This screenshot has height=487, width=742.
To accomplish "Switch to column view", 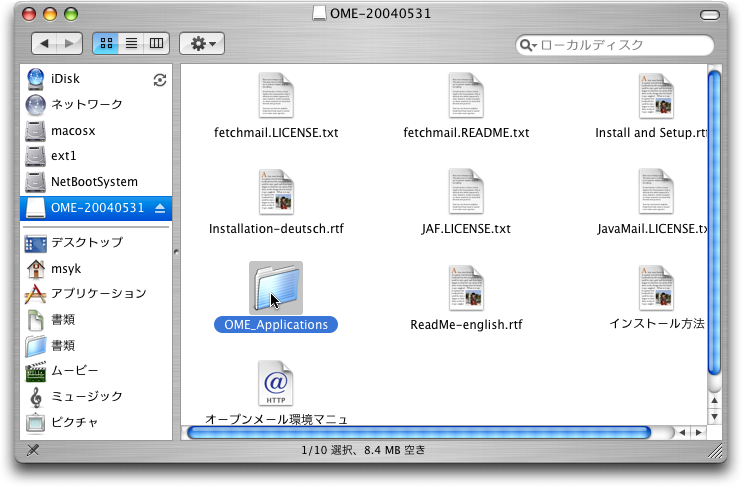I will [x=156, y=44].
